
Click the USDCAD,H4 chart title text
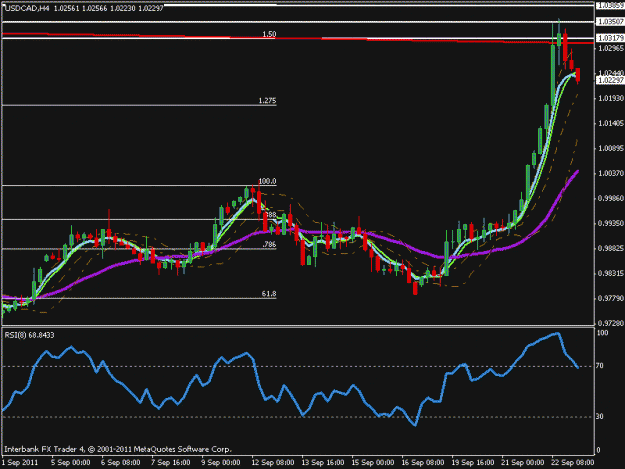(x=27, y=8)
